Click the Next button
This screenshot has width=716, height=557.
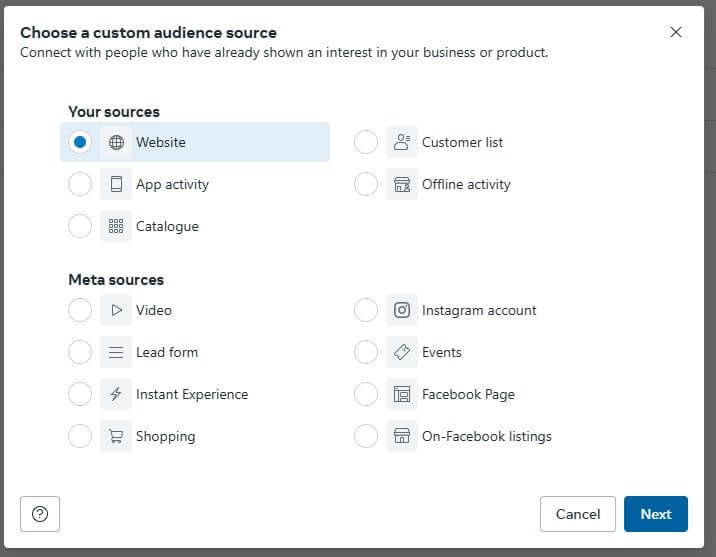[656, 514]
